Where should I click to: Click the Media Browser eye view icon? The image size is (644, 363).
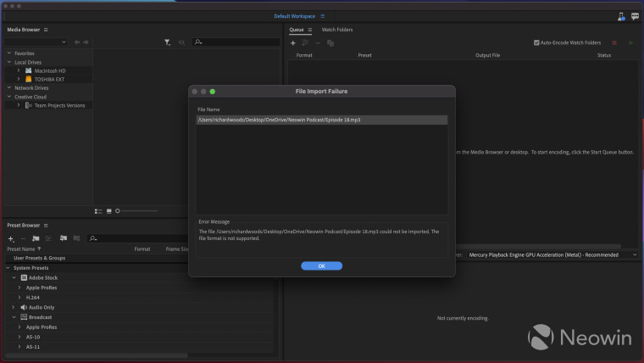[x=181, y=42]
